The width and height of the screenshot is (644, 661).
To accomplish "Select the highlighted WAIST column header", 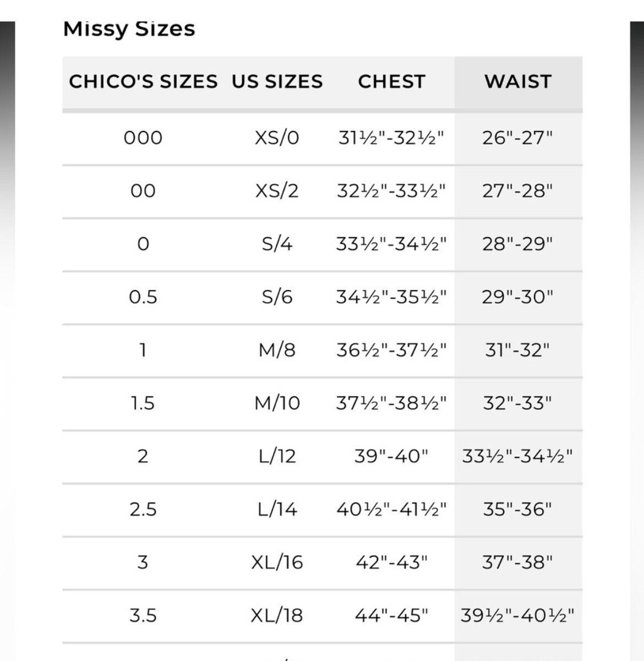I will tap(518, 81).
